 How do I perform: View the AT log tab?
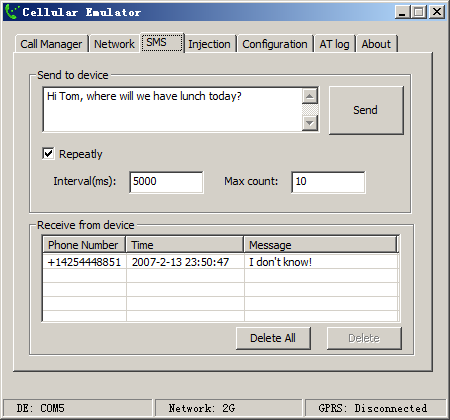coord(334,44)
